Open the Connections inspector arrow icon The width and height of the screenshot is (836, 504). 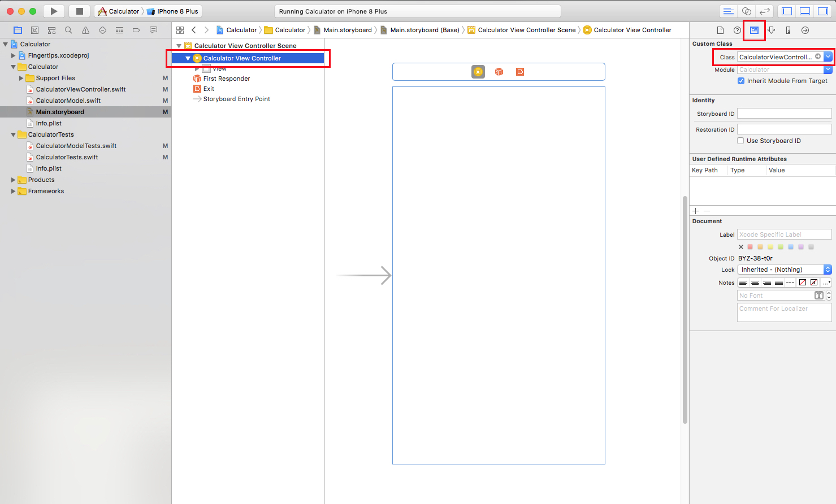pyautogui.click(x=805, y=30)
